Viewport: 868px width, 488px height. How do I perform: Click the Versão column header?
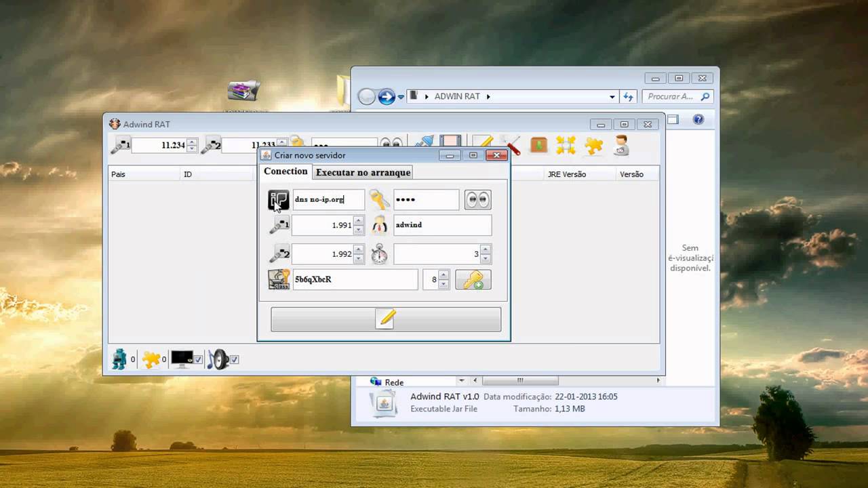pyautogui.click(x=637, y=174)
